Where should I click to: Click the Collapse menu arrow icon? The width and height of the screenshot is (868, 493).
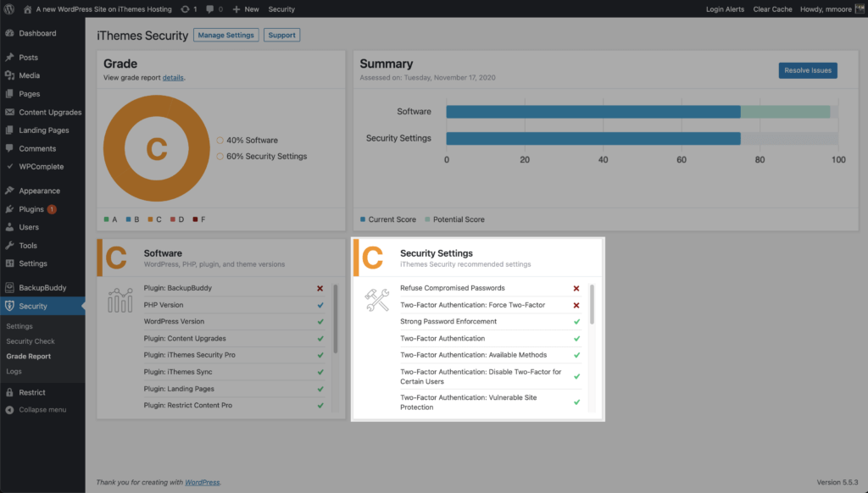(x=9, y=410)
